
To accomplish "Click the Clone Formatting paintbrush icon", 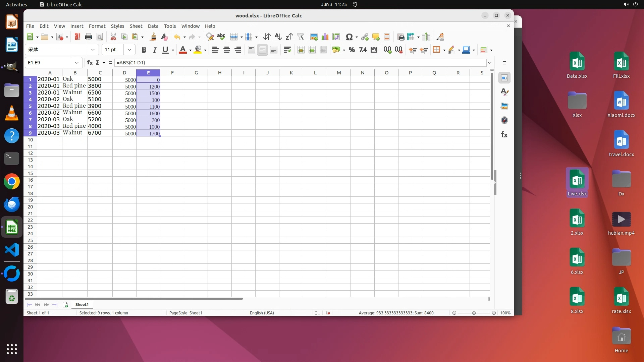I will (153, 37).
